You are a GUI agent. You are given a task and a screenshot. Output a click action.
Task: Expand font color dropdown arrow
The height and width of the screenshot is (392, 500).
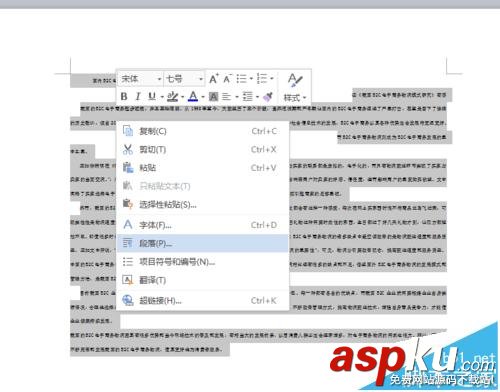click(x=203, y=97)
